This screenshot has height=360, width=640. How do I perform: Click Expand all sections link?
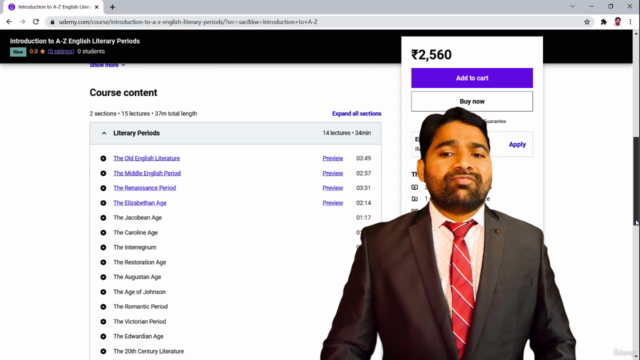coord(356,113)
